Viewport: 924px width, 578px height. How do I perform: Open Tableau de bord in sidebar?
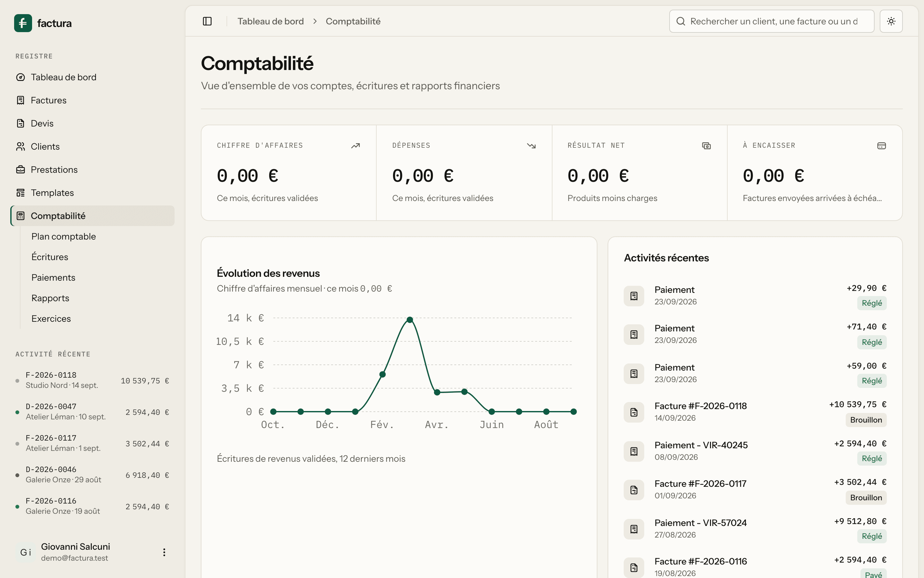[92, 77]
